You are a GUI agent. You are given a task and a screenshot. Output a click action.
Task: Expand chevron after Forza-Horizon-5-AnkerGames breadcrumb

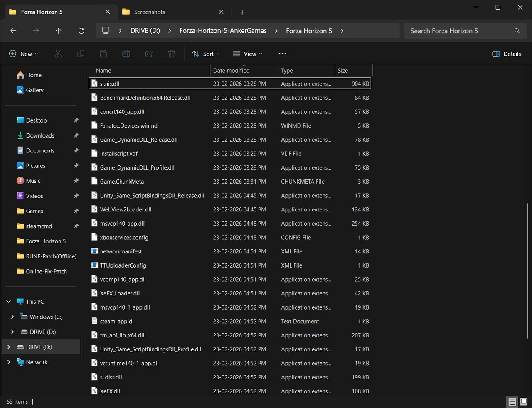coord(276,31)
